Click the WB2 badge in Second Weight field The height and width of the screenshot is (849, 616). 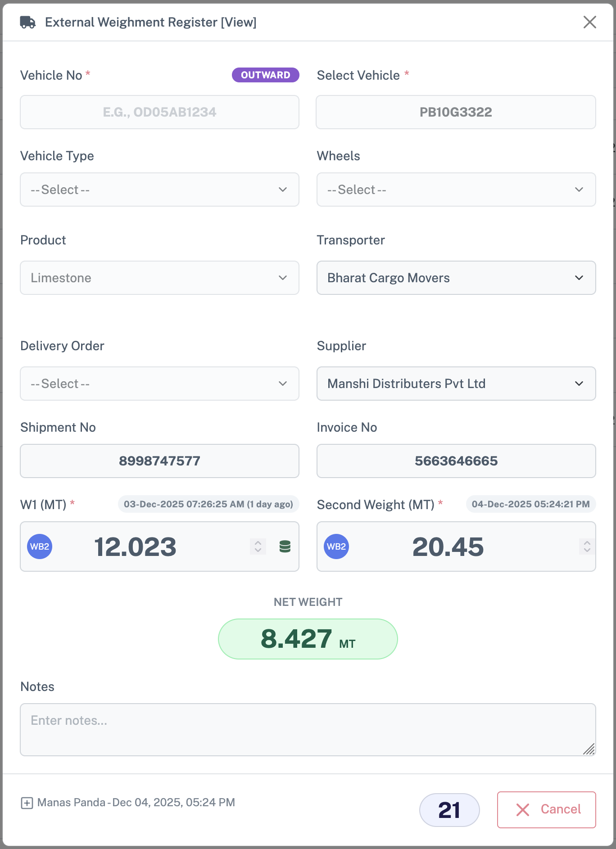(336, 546)
